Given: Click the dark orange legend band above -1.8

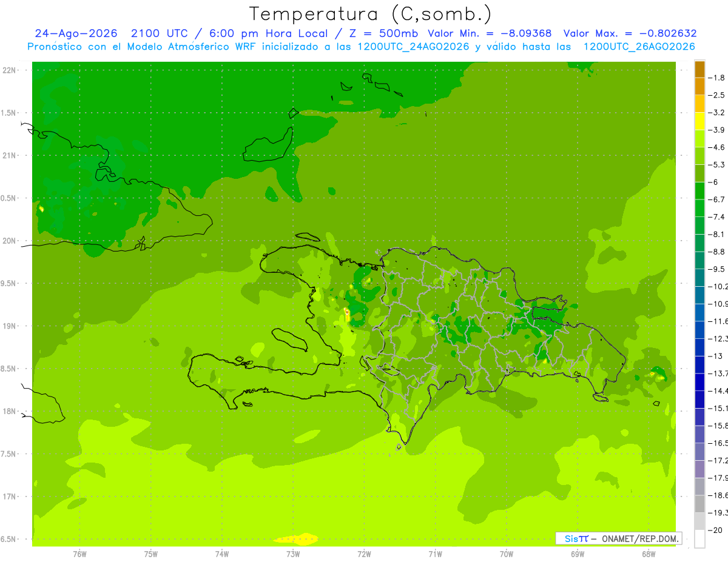Looking at the screenshot, I should [699, 69].
